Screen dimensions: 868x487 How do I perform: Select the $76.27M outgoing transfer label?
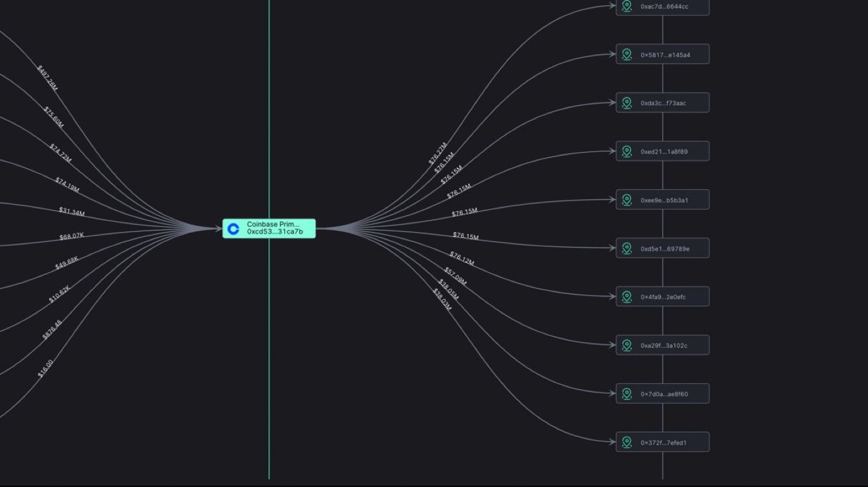[x=437, y=154]
